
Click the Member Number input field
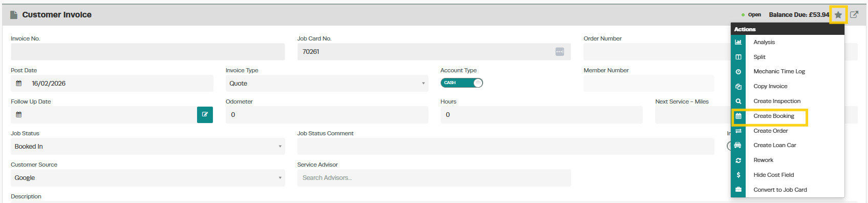tap(649, 84)
